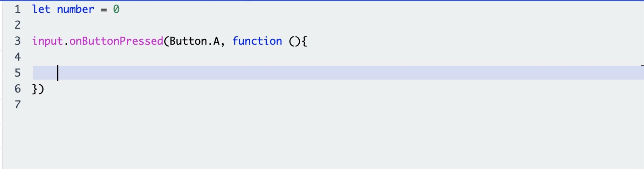Screen dimensions: 644x169
Task: Click line number 7 in gutter
Action: click(18, 105)
